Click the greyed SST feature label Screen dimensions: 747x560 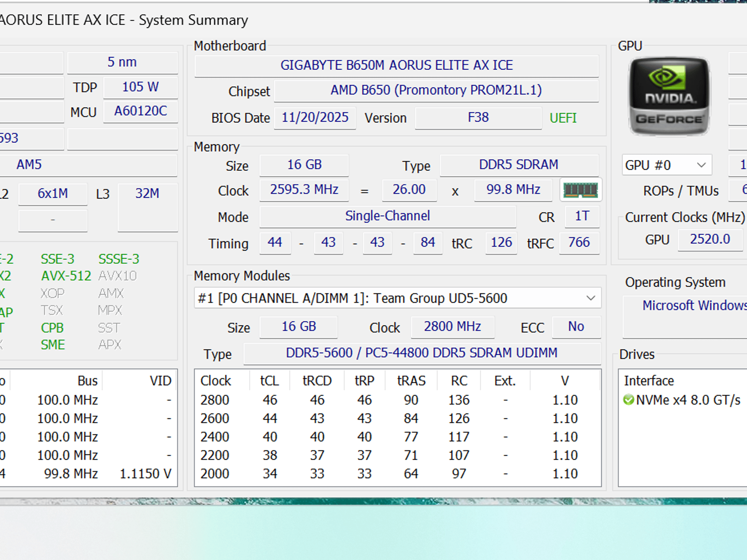tap(109, 328)
